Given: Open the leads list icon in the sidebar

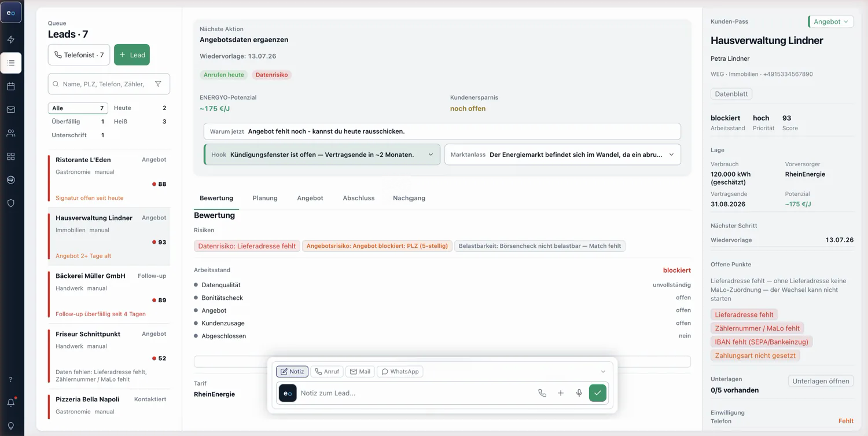Looking at the screenshot, I should pos(11,63).
